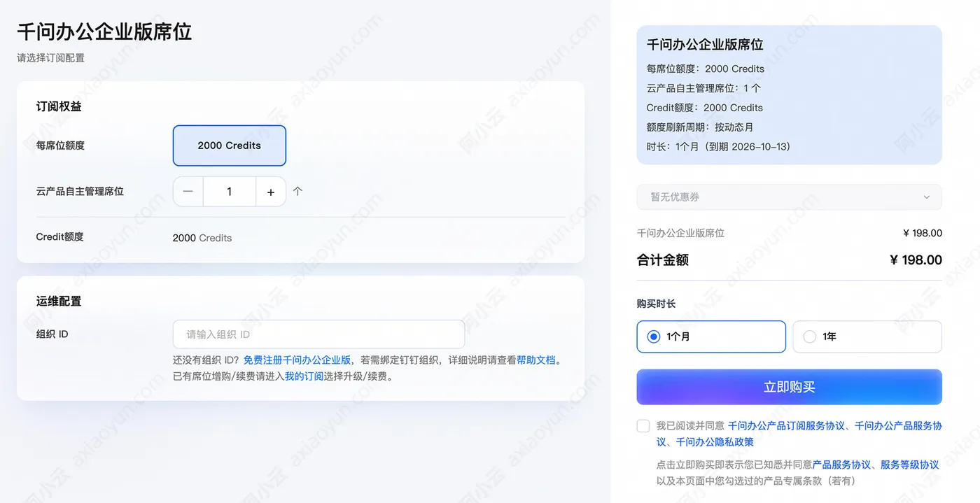Image resolution: width=980 pixels, height=503 pixels.
Task: Select the 1年 purchase duration
Action: [867, 336]
